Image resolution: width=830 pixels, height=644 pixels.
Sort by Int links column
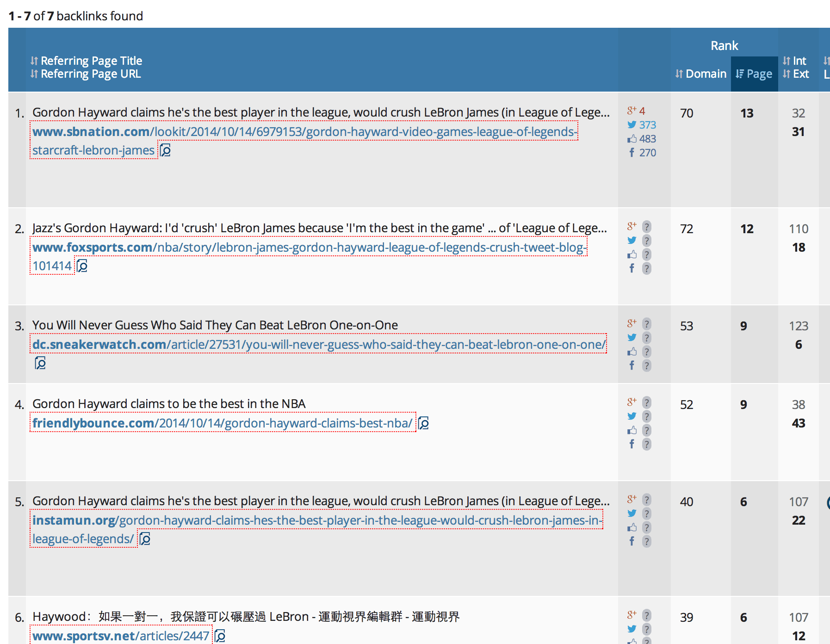coord(794,61)
